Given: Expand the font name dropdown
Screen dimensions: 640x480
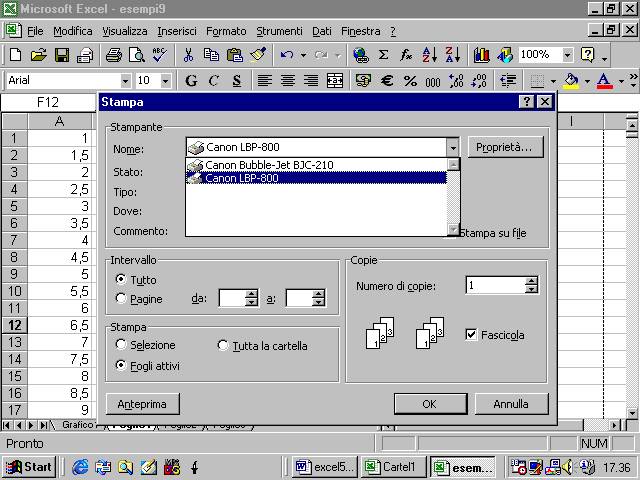Looking at the screenshot, I should coord(125,81).
